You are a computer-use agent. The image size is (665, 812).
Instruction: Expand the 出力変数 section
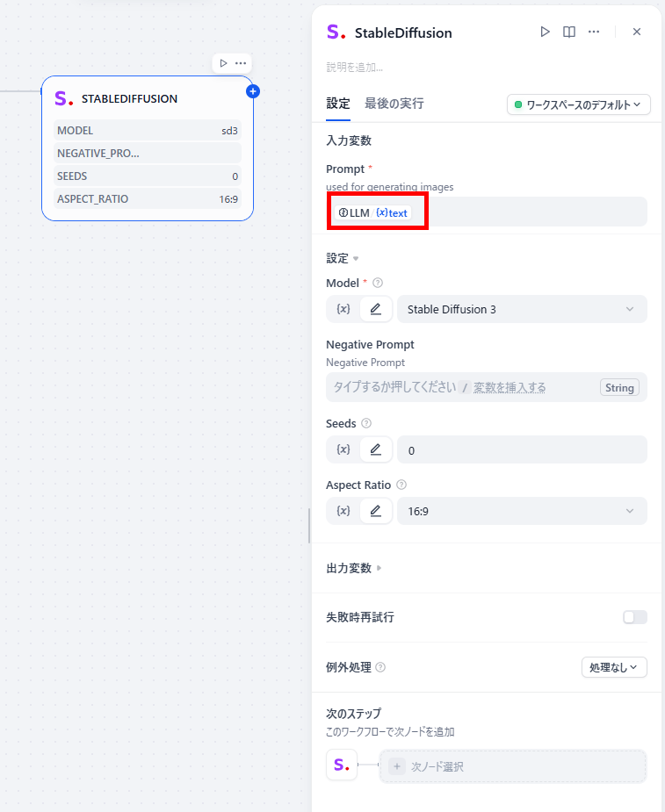pyautogui.click(x=354, y=568)
